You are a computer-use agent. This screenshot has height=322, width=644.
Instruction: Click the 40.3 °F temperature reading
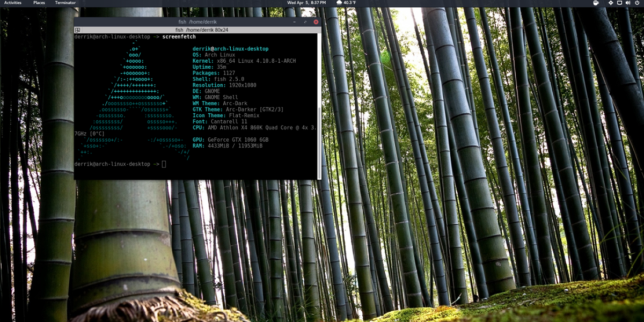[350, 3]
